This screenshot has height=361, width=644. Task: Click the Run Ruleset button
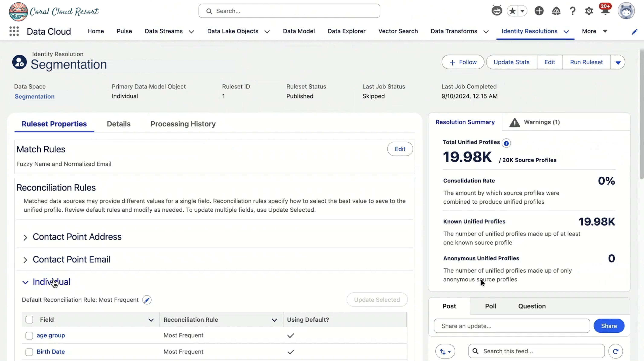click(x=586, y=62)
